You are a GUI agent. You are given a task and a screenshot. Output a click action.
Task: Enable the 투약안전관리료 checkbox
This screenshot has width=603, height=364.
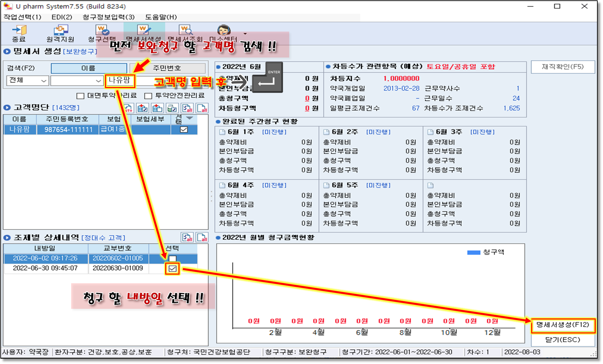tap(148, 96)
